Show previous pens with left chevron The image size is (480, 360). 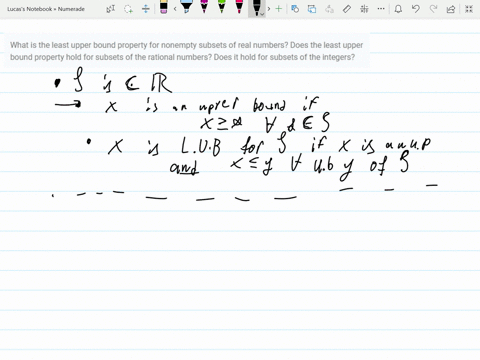point(175,9)
